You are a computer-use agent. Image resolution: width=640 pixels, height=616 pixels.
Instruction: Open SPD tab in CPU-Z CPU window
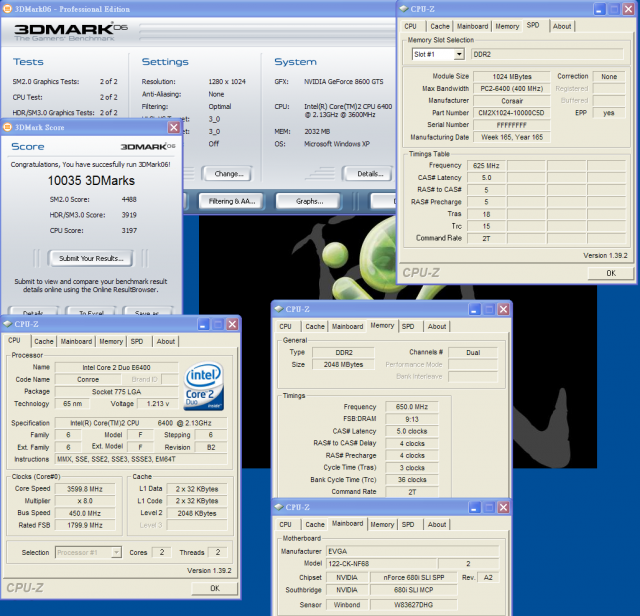pyautogui.click(x=137, y=341)
